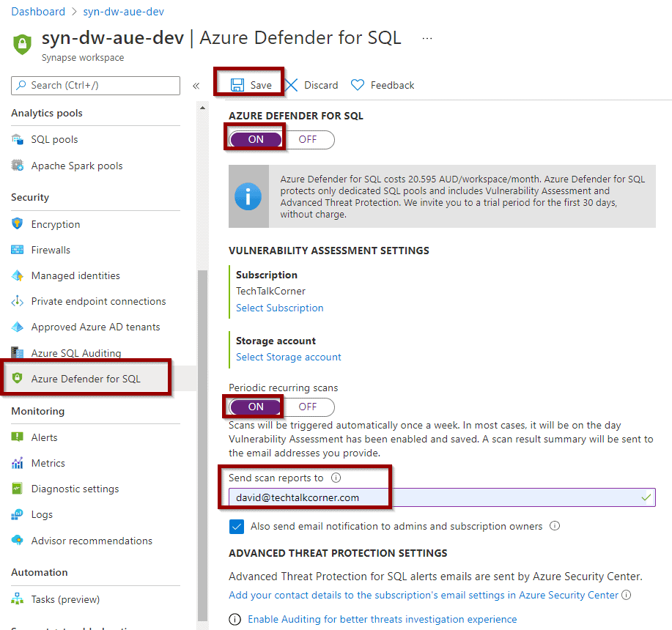The height and width of the screenshot is (630, 672).
Task: Click the Azure Defender for SQL sidebar icon
Action: [x=17, y=378]
